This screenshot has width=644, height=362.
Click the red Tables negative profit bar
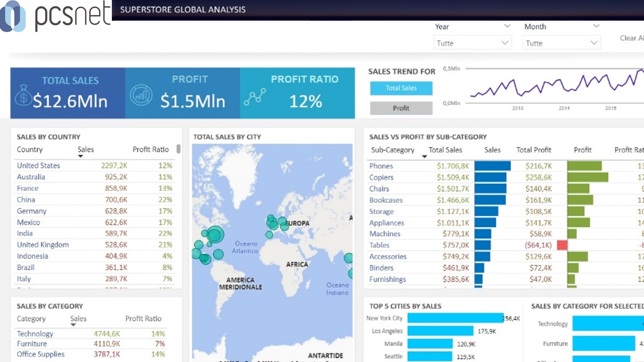point(562,245)
